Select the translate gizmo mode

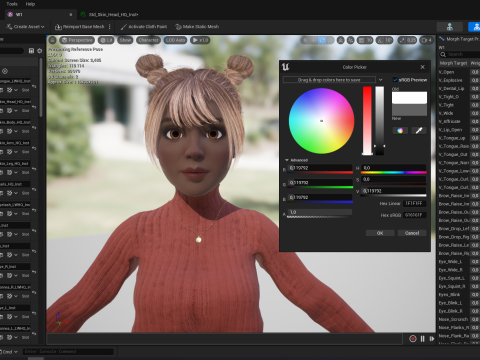coord(313,40)
